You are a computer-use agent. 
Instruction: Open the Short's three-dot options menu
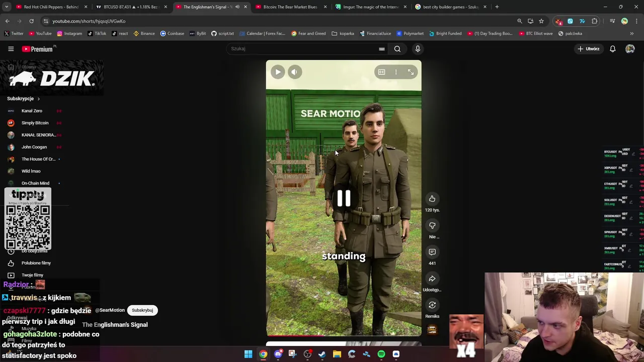[x=396, y=72]
